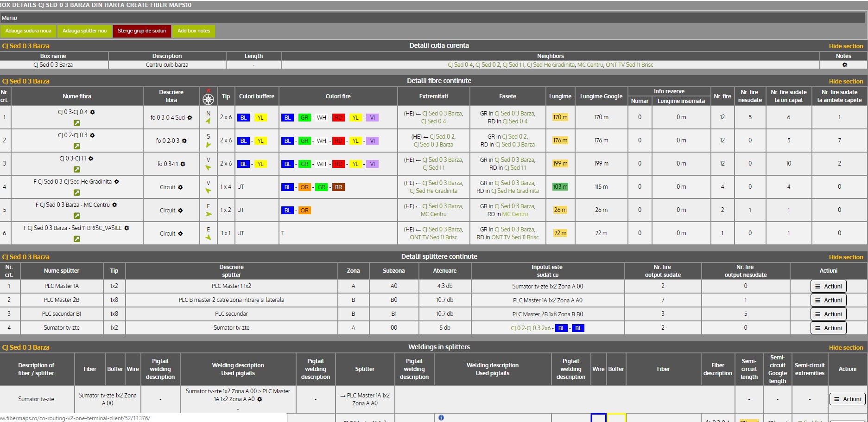868x422 pixels.
Task: Click the Lungime Google column header
Action: tap(601, 96)
